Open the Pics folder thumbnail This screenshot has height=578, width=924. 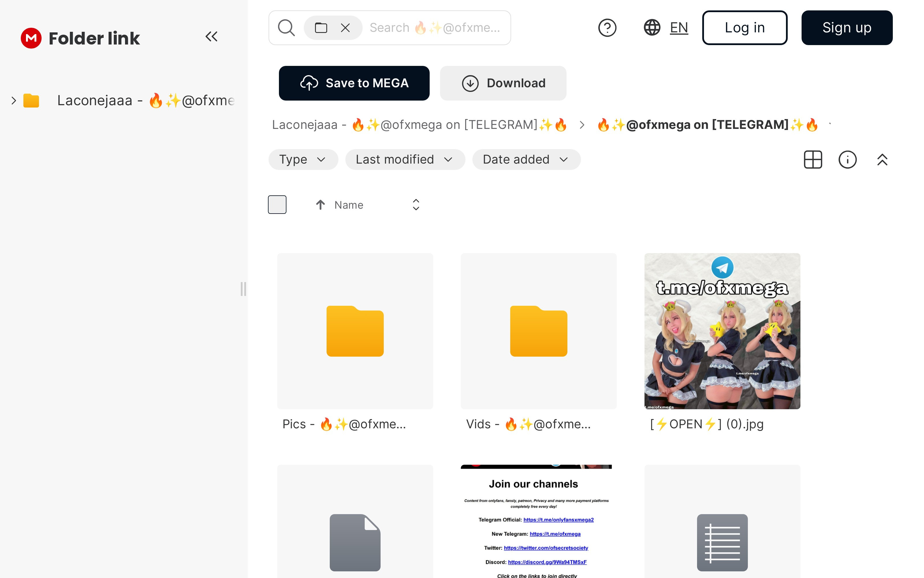point(355,331)
